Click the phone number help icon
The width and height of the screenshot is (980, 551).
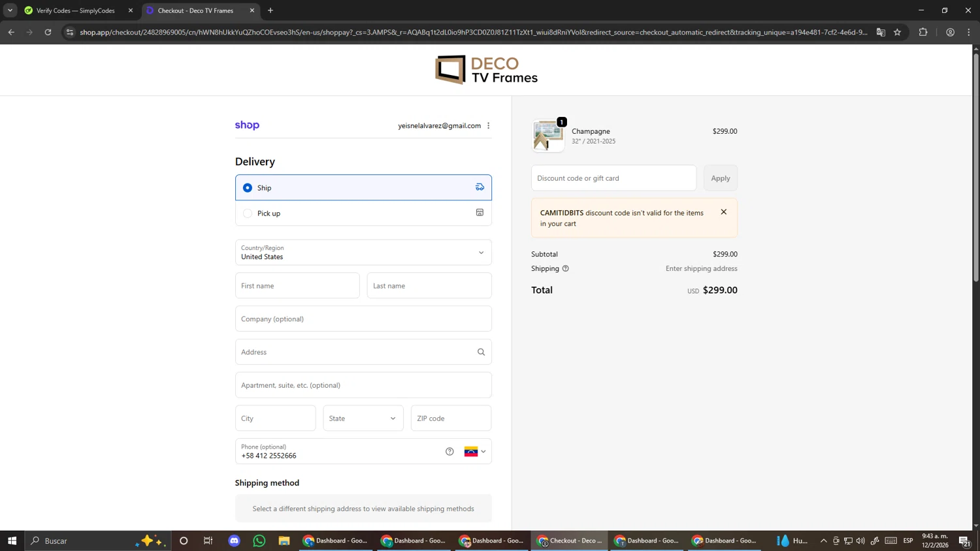point(449,451)
